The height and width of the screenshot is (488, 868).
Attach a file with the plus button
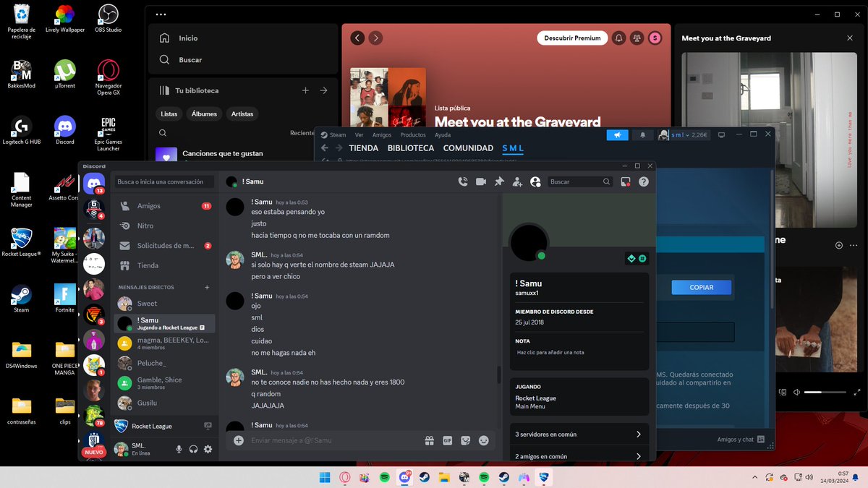[239, 440]
